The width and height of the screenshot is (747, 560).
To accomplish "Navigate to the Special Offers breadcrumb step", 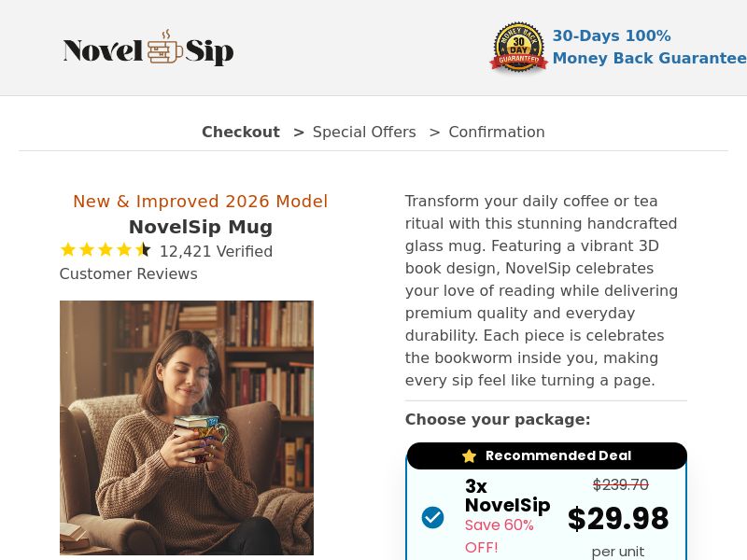I will [364, 132].
